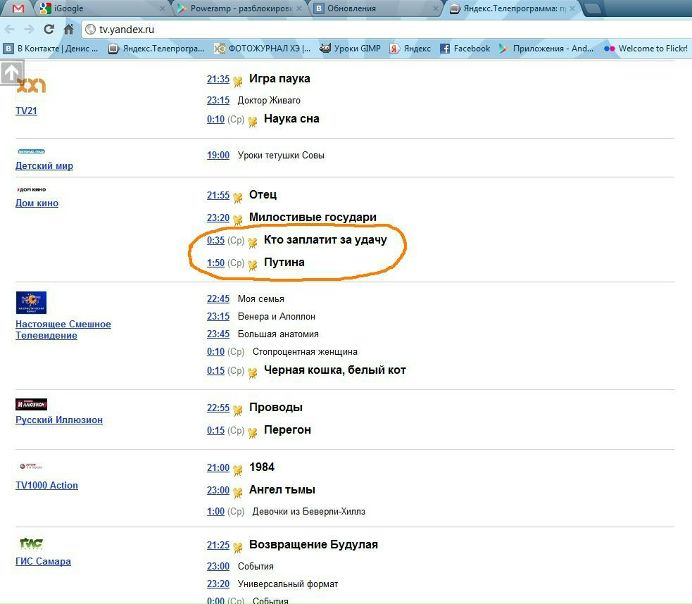Open the TV1000 Action channel link

click(46, 485)
